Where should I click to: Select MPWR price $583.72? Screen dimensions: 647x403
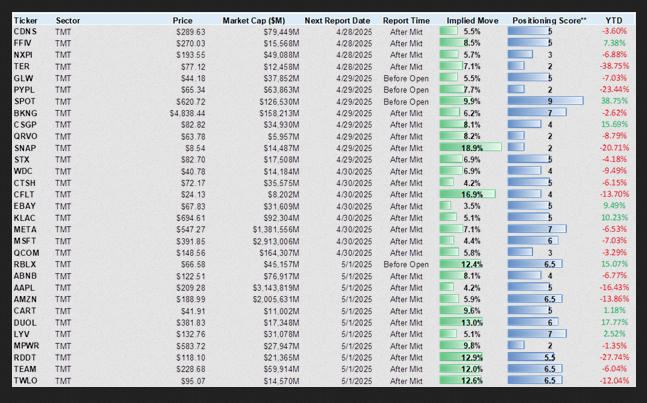click(191, 346)
